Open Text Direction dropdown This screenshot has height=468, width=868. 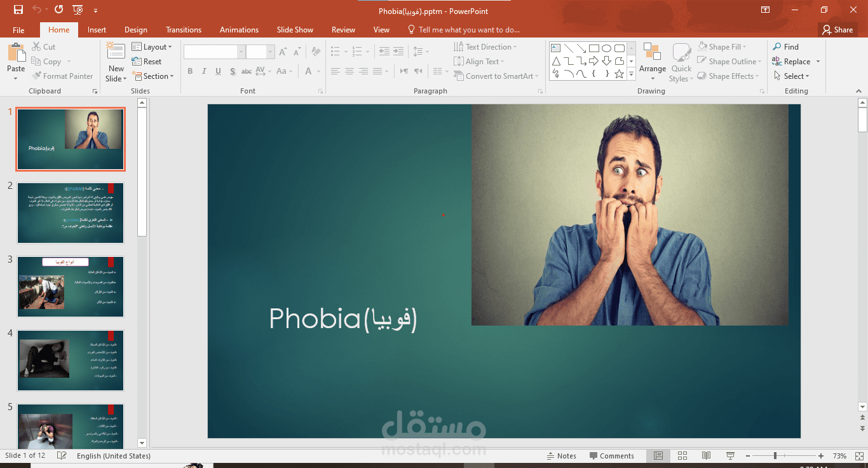485,47
